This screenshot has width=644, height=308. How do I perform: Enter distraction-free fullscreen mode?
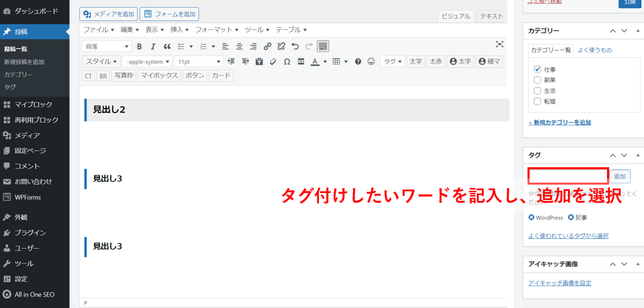pyautogui.click(x=500, y=45)
